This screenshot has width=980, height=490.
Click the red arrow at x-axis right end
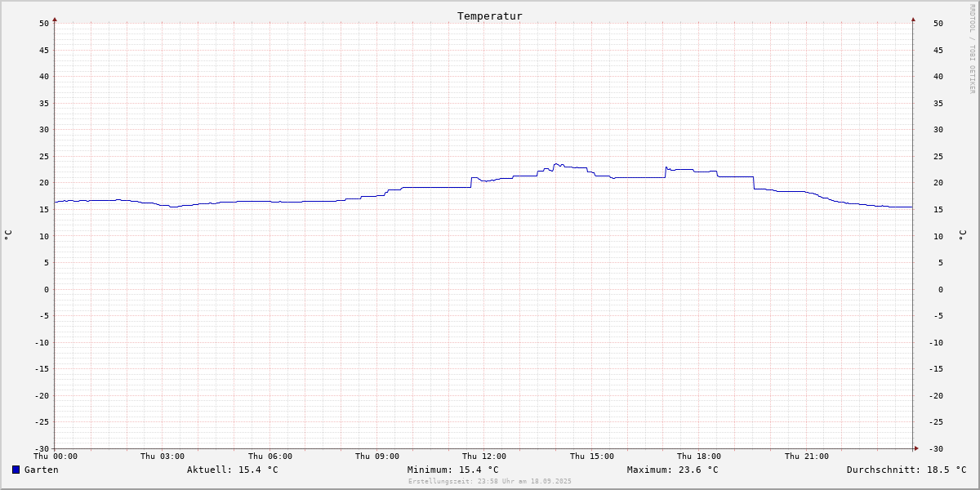pos(915,448)
